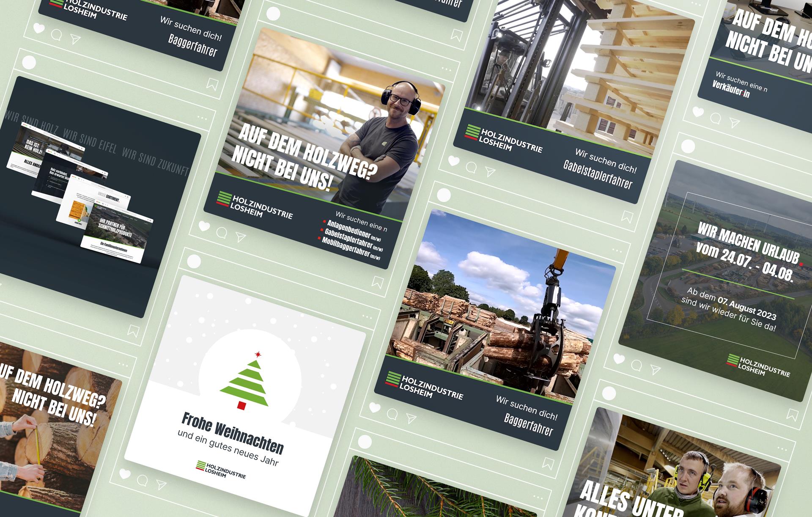Share the Frohe Weihnachten post
Viewport: 812px width, 517px height.
coord(161,485)
